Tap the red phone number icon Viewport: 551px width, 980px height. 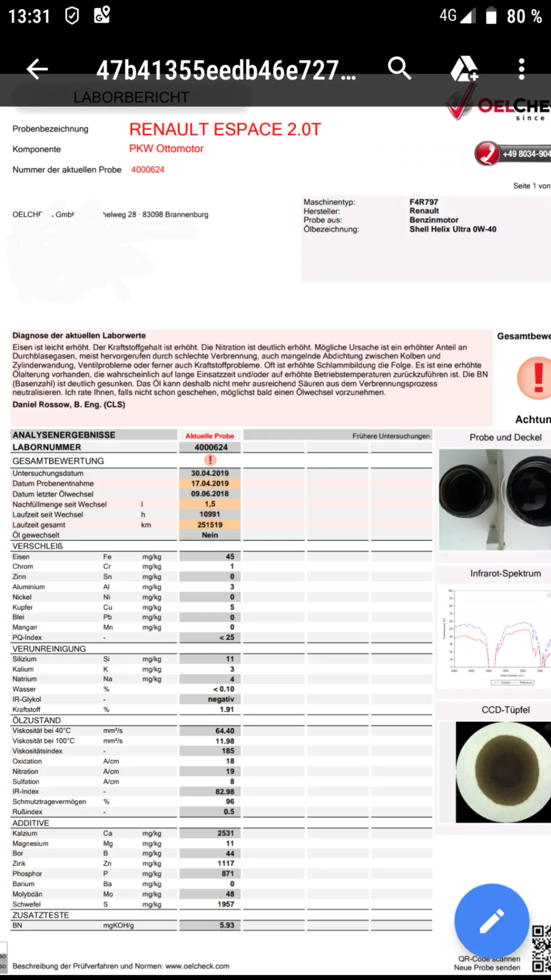487,154
